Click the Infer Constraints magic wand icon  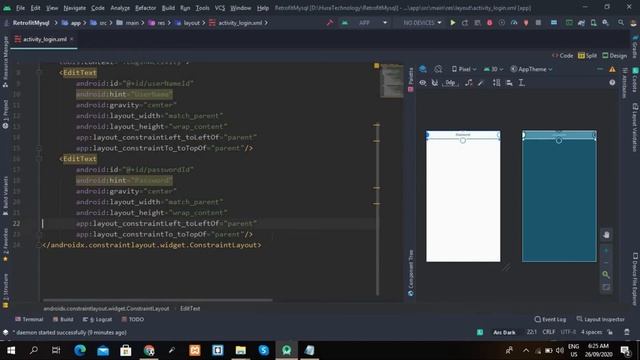click(481, 83)
